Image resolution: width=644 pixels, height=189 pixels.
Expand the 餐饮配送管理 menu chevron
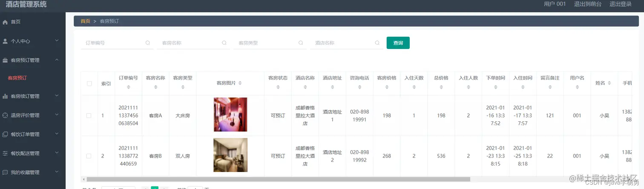pos(57,153)
